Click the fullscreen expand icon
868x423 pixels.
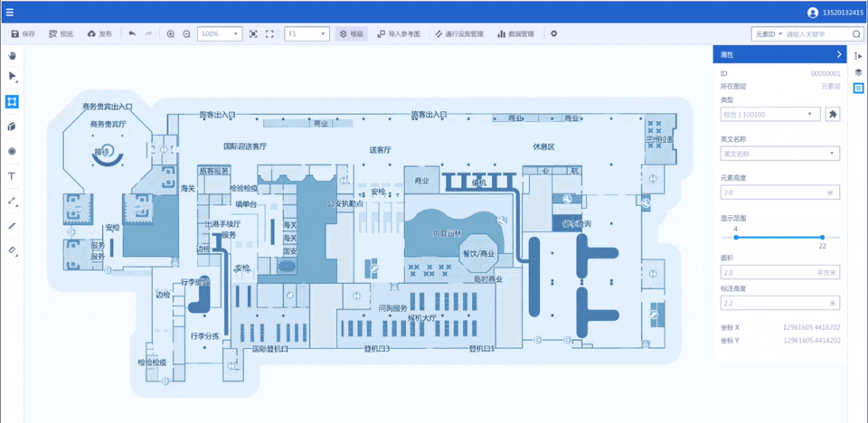[269, 33]
